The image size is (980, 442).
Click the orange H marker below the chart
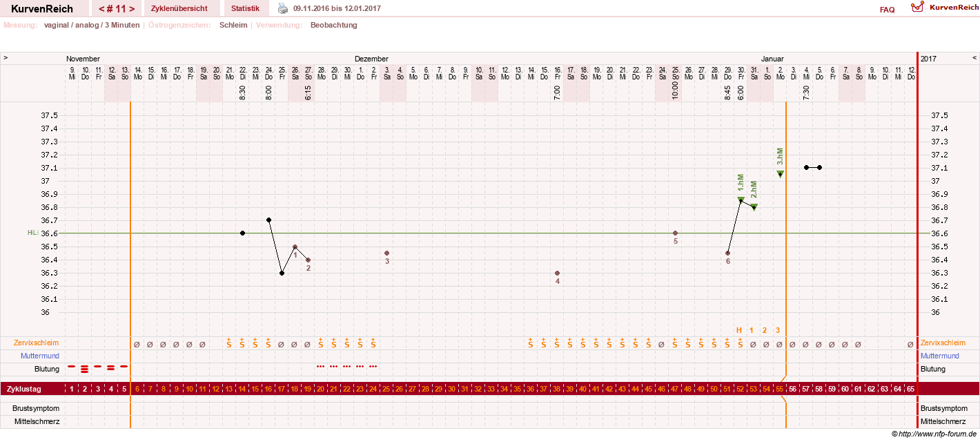click(x=738, y=330)
